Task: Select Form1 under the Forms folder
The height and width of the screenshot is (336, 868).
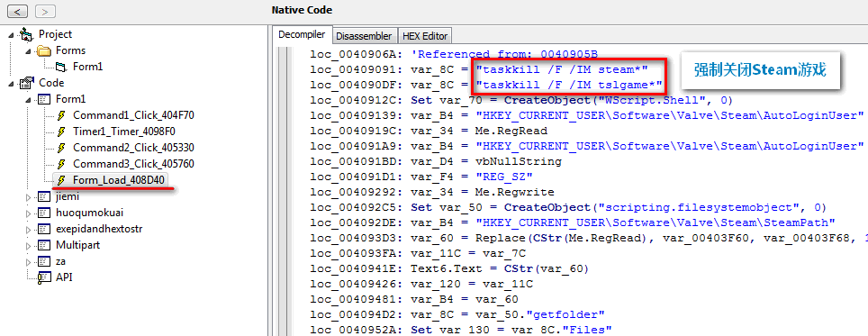Action: pyautogui.click(x=87, y=67)
